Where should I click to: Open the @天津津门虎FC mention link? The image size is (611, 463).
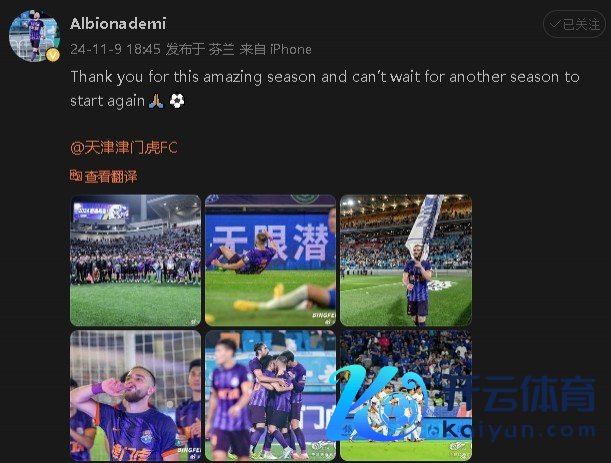pyautogui.click(x=124, y=147)
